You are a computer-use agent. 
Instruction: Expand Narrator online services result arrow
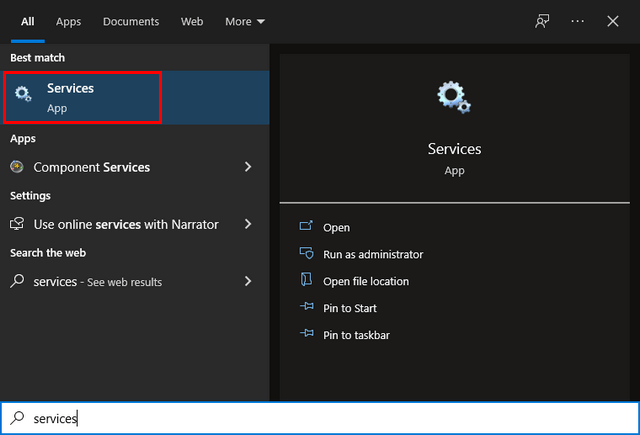pyautogui.click(x=248, y=224)
